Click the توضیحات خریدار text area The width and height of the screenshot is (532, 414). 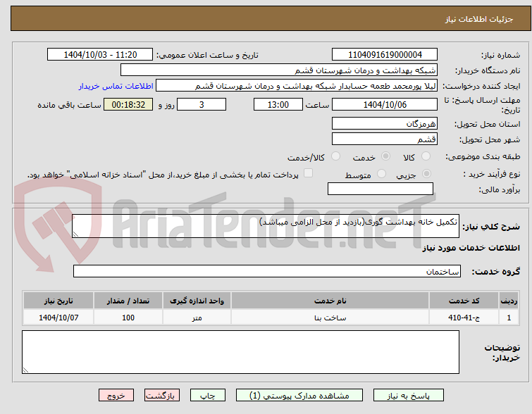point(240,352)
